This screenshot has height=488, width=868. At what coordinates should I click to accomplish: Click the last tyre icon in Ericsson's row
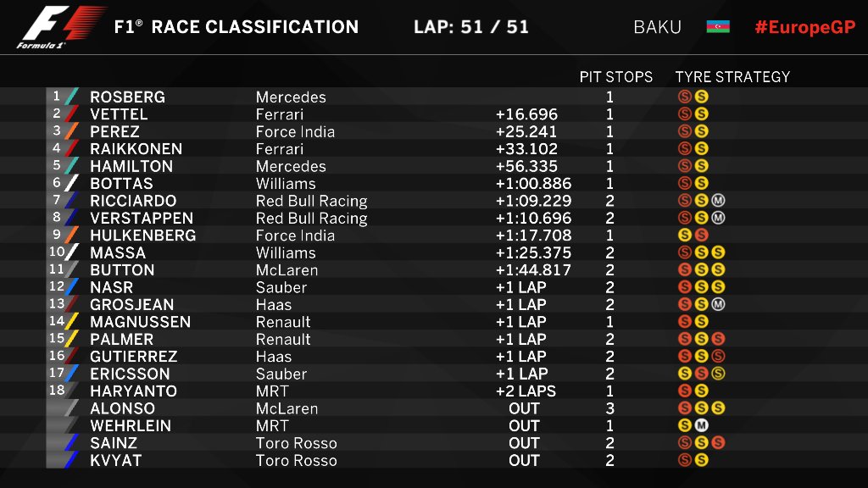coord(718,374)
